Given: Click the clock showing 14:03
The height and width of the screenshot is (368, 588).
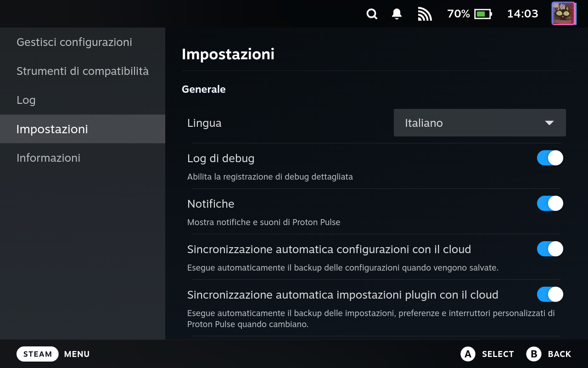Looking at the screenshot, I should (x=522, y=14).
